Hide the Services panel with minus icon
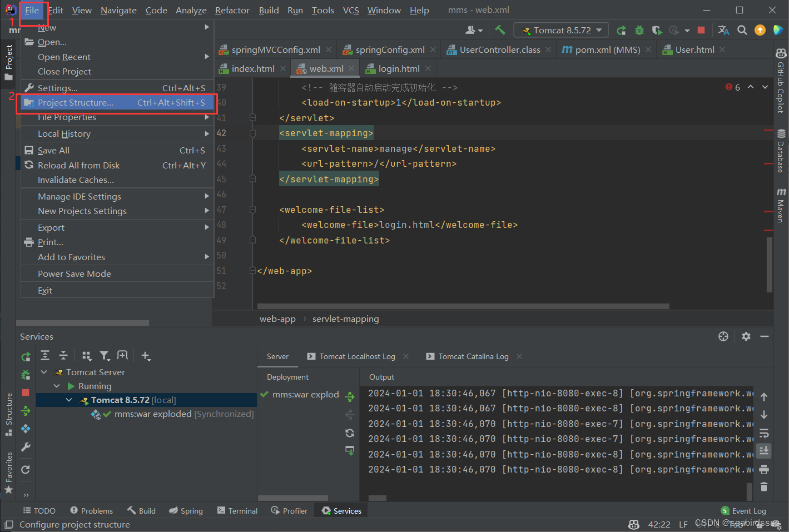This screenshot has width=789, height=532. pyautogui.click(x=765, y=336)
